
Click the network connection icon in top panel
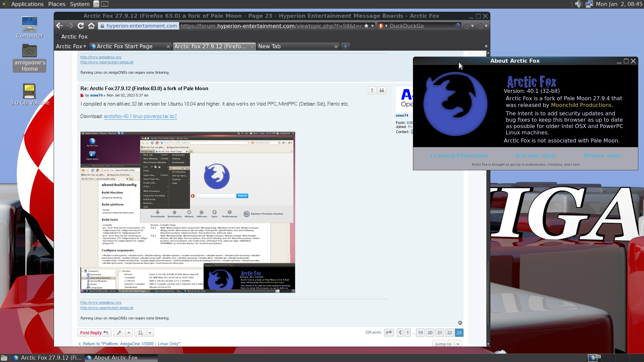tap(589, 4)
